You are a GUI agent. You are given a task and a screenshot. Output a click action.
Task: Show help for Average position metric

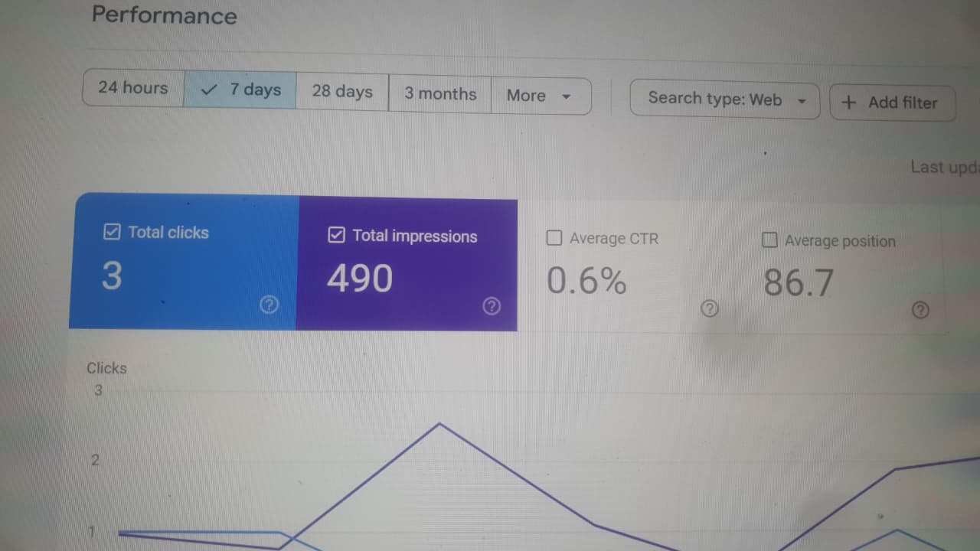(x=921, y=310)
